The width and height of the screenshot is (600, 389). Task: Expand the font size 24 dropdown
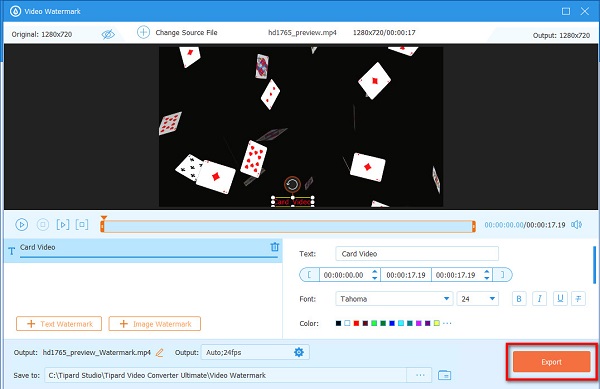[478, 299]
